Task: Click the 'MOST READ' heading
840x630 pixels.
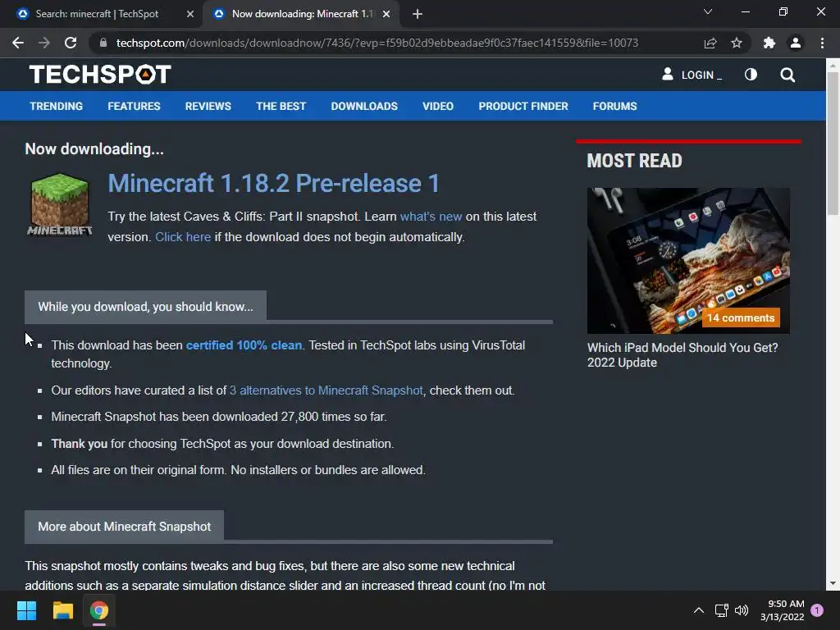Action: point(634,161)
